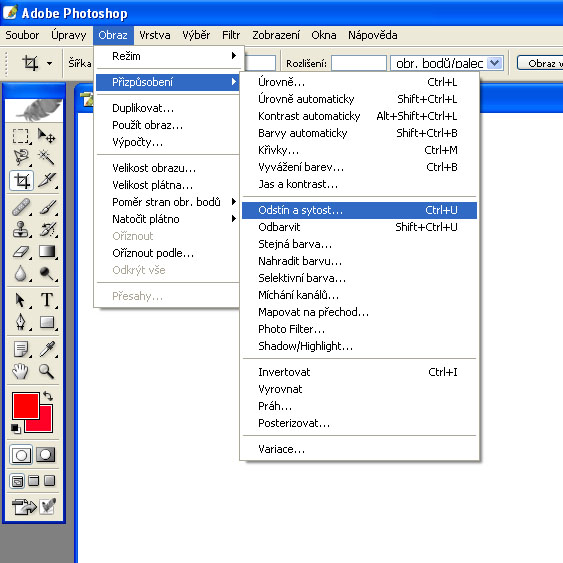563x563 pixels.
Task: Select the Magic Wand tool
Action: point(47,158)
